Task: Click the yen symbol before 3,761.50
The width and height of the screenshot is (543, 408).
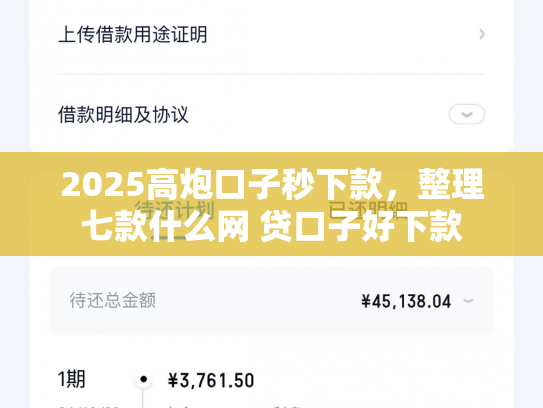Action: 173,380
